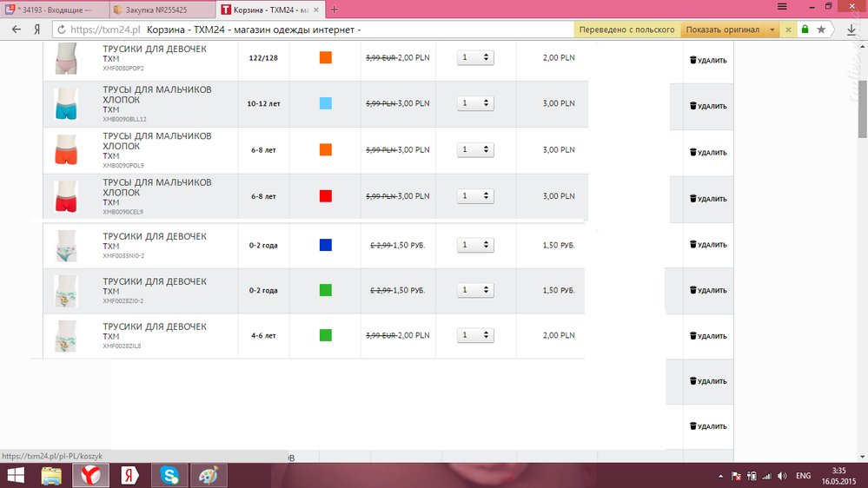Click green swatch in 4-6 лет row
868x488 pixels.
[326, 335]
